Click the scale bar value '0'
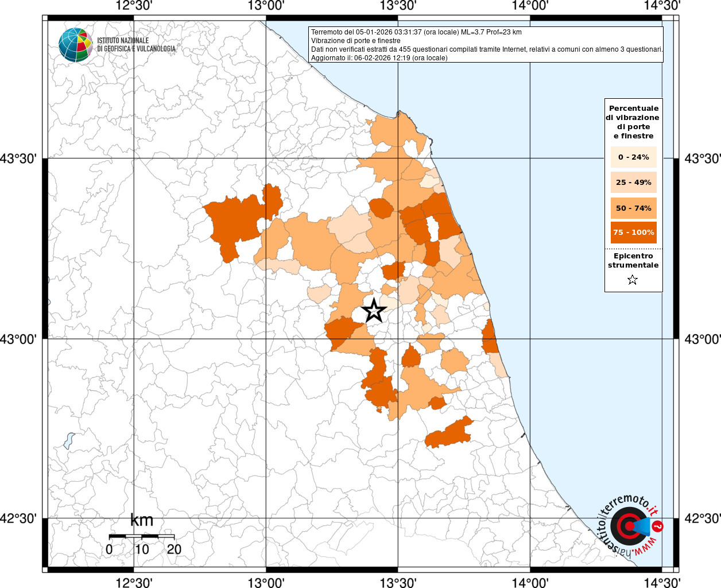Viewport: 721px width, 588px height. pyautogui.click(x=109, y=549)
